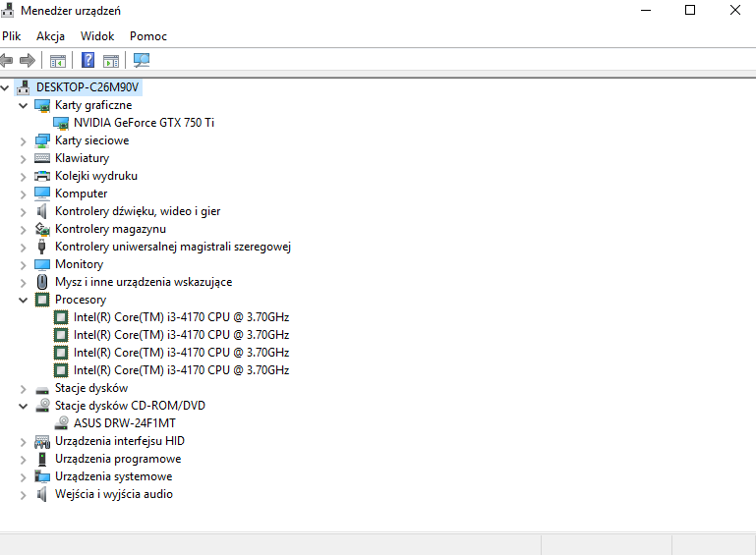The height and width of the screenshot is (555, 756).
Task: Expand the Wejścia i wyjścia audio category
Action: [24, 495]
